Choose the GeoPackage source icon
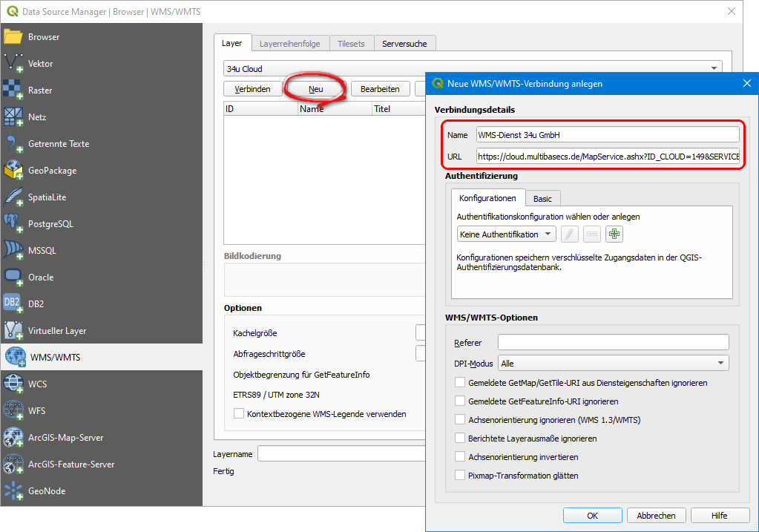Viewport: 759px width, 532px height. 14,171
